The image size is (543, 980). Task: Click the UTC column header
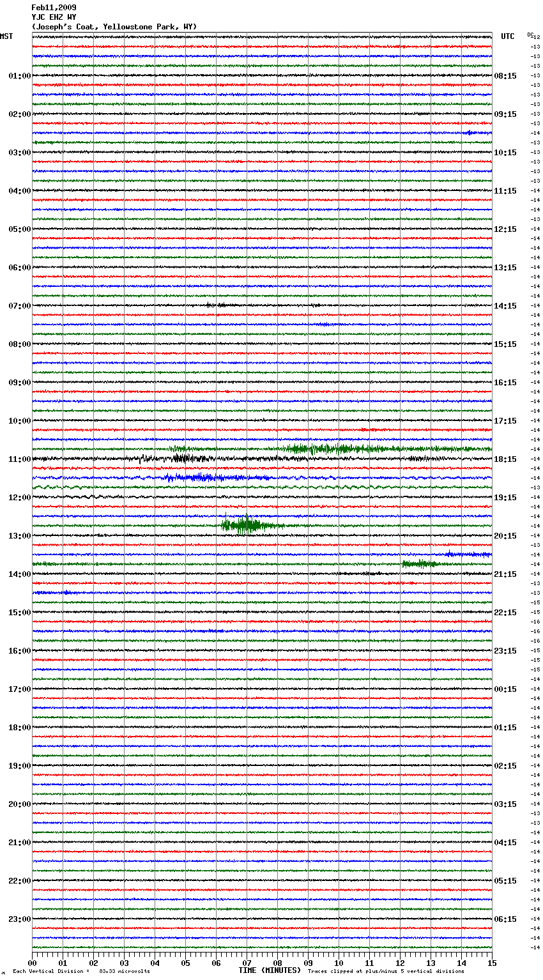pyautogui.click(x=508, y=36)
